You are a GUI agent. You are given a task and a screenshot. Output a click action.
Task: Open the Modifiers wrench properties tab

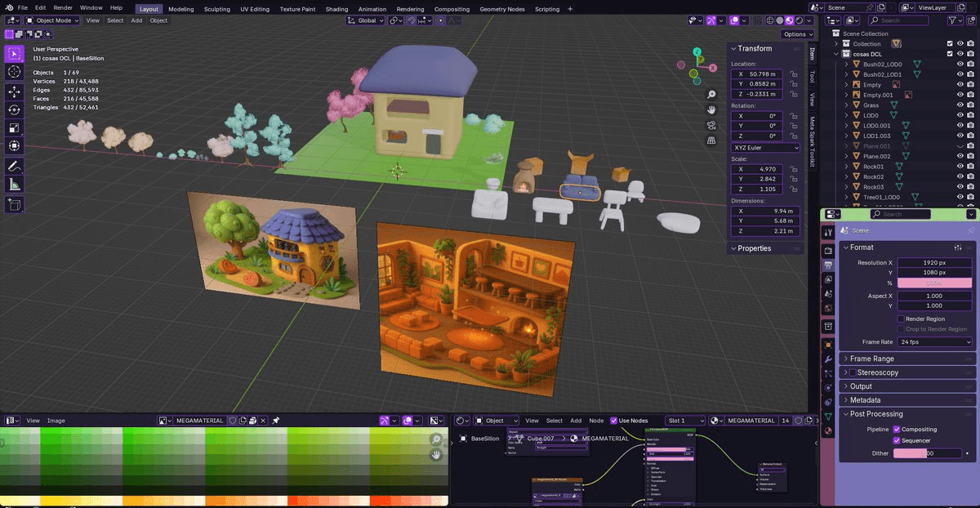pyautogui.click(x=826, y=359)
